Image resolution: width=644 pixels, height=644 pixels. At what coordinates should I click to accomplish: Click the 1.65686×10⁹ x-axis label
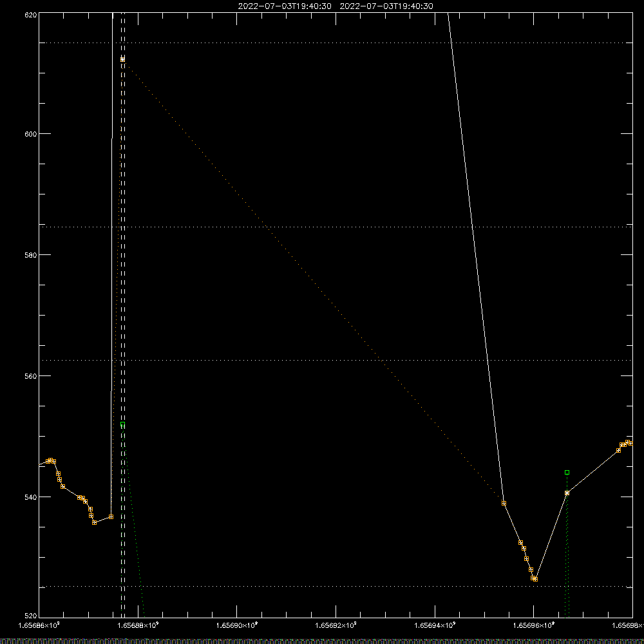click(39, 625)
